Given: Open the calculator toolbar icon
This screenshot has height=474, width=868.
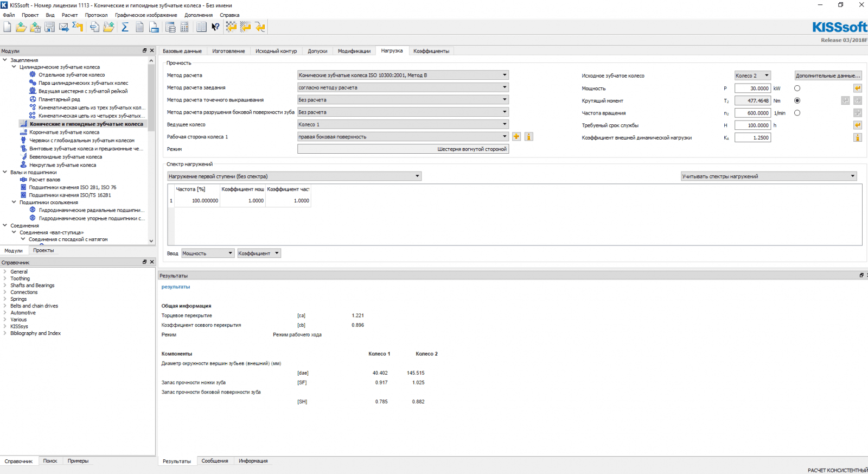Looking at the screenshot, I should point(184,27).
